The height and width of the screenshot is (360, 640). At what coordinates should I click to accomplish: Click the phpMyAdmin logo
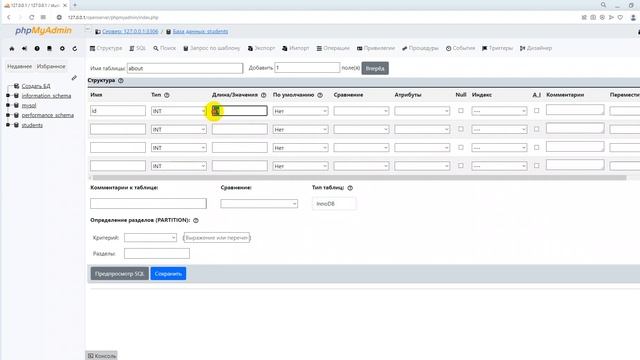(43, 31)
